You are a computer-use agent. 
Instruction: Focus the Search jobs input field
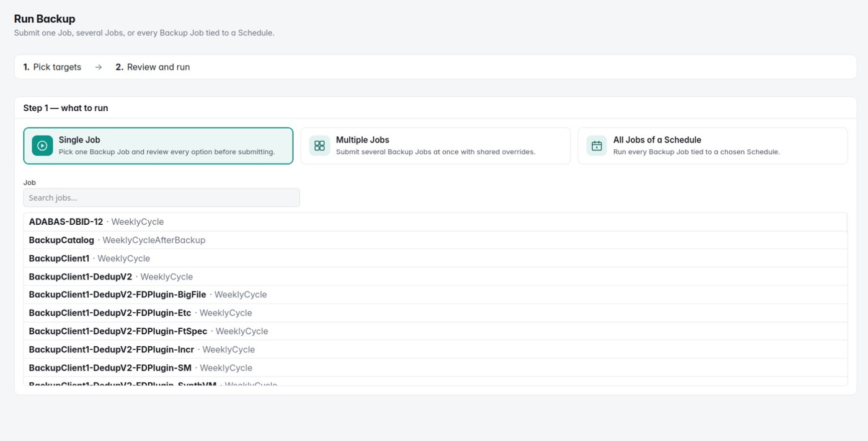tap(161, 198)
